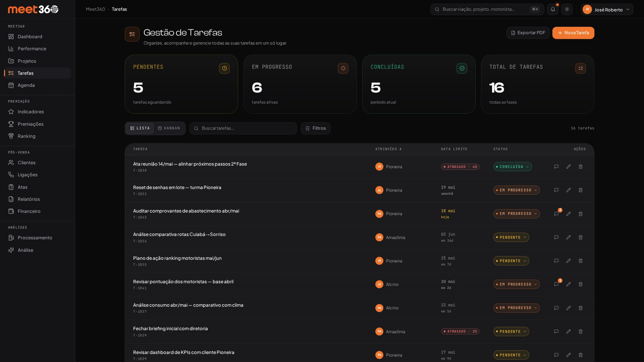Screen dimensions: 644x362
Task: Delete Plano de ação ranking motoristas task
Action: [581, 261]
